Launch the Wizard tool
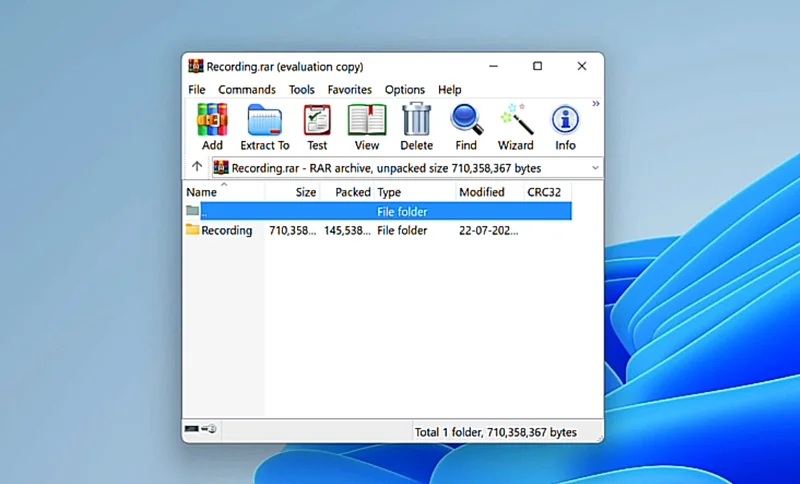The height and width of the screenshot is (484, 800). point(516,120)
